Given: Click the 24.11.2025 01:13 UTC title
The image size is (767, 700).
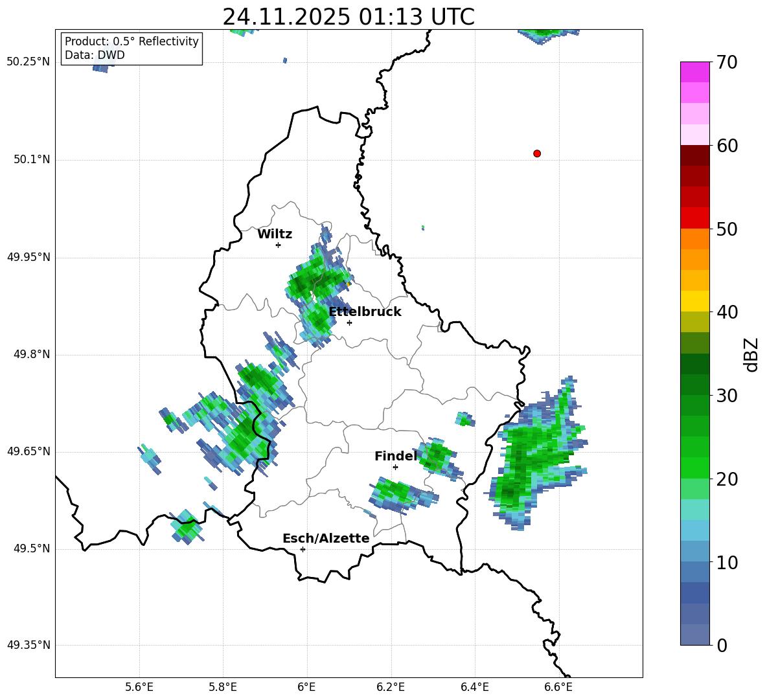Looking at the screenshot, I should click(349, 17).
